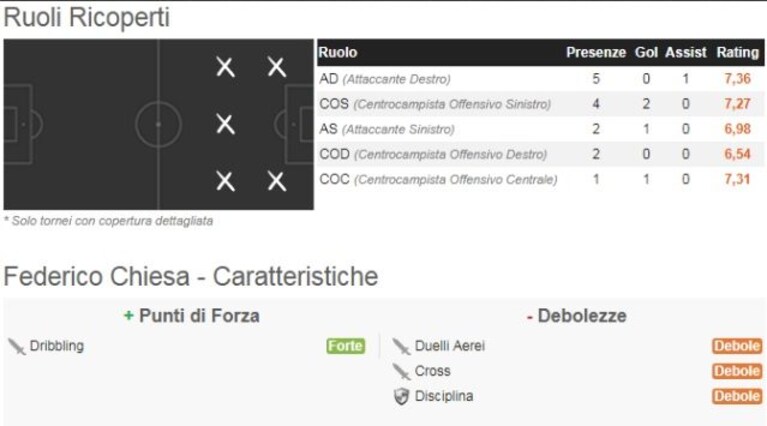
Task: Click the sword icon beside Dribbling
Action: pos(17,346)
